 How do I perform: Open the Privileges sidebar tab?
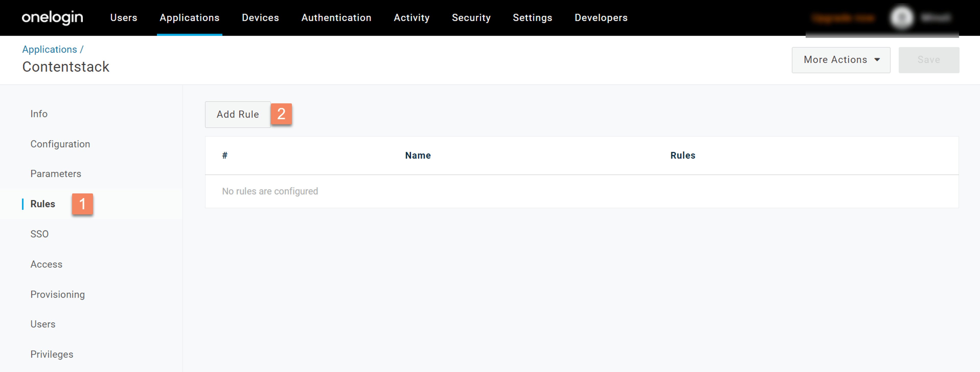coord(52,354)
